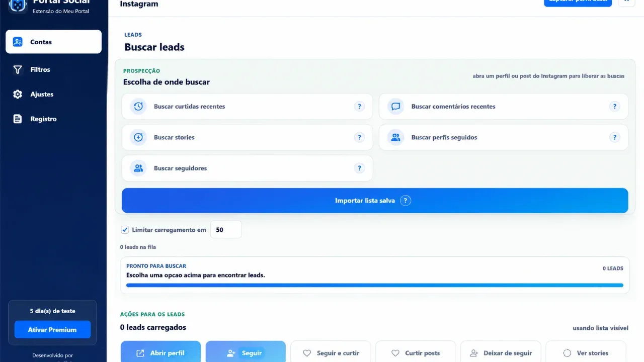This screenshot has width=644, height=362.
Task: Click the question mark beside Buscar stories
Action: tap(359, 137)
